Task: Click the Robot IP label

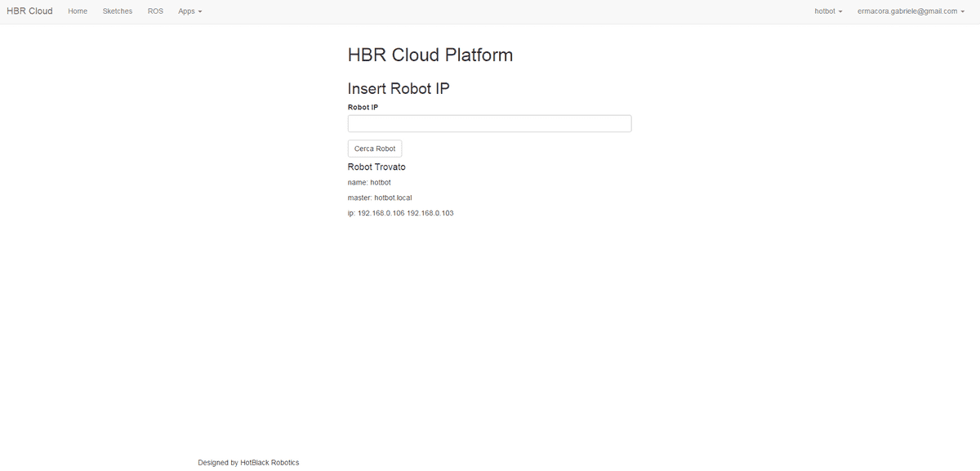Action: [363, 106]
